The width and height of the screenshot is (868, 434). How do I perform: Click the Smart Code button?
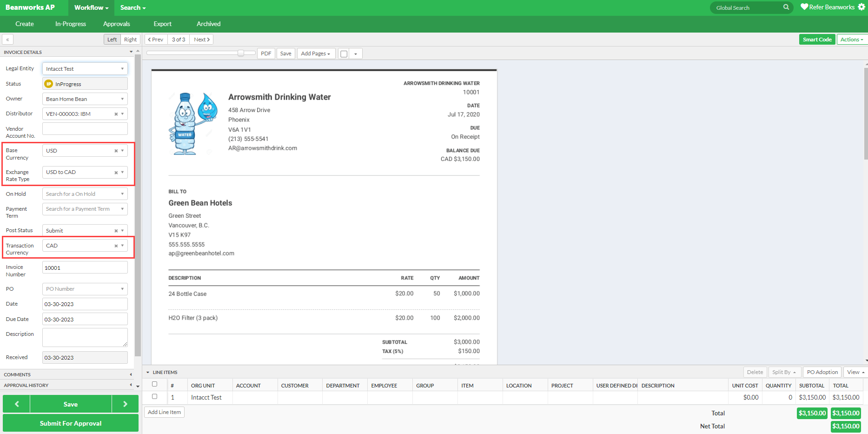click(x=817, y=39)
